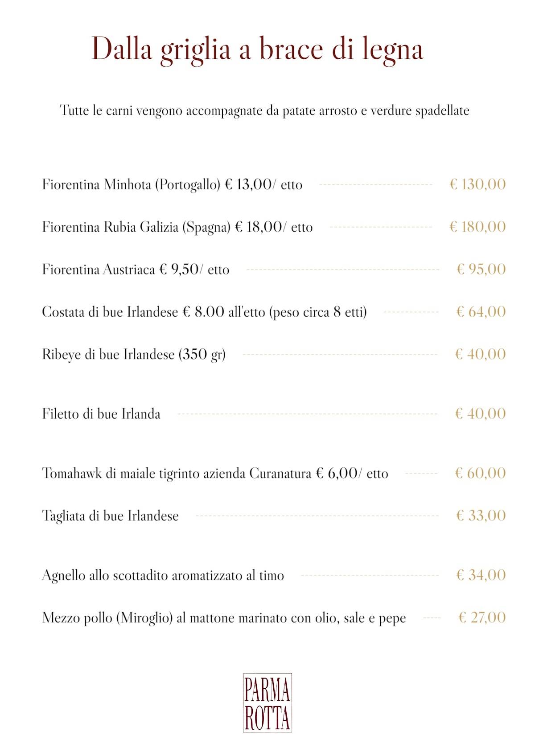The image size is (535, 756).
Task: Select Agnello allo scottadito aromatizzato al timo
Action: [163, 576]
